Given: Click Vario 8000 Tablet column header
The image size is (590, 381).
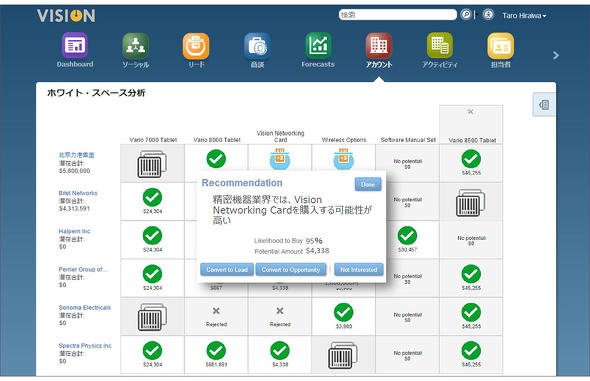Looking at the screenshot, I should click(217, 140).
